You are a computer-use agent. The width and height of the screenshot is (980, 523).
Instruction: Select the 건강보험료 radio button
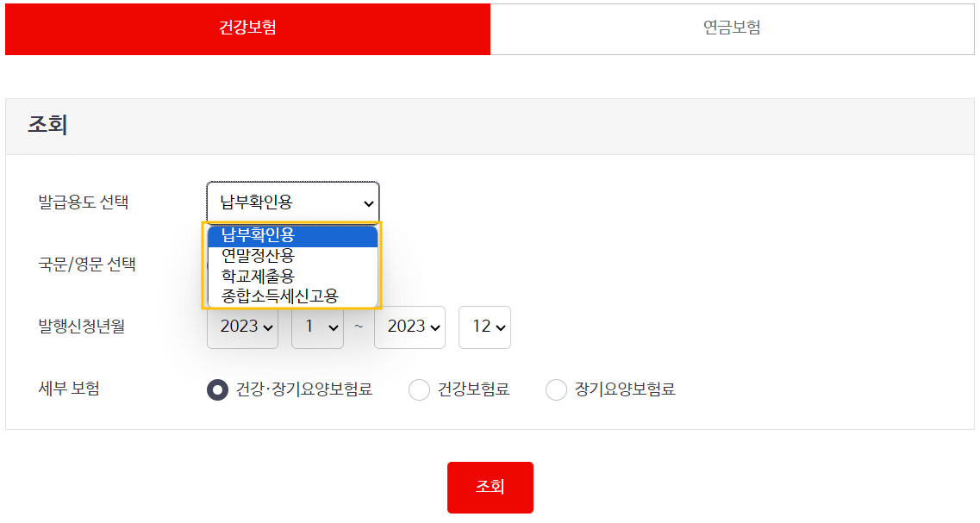point(419,389)
